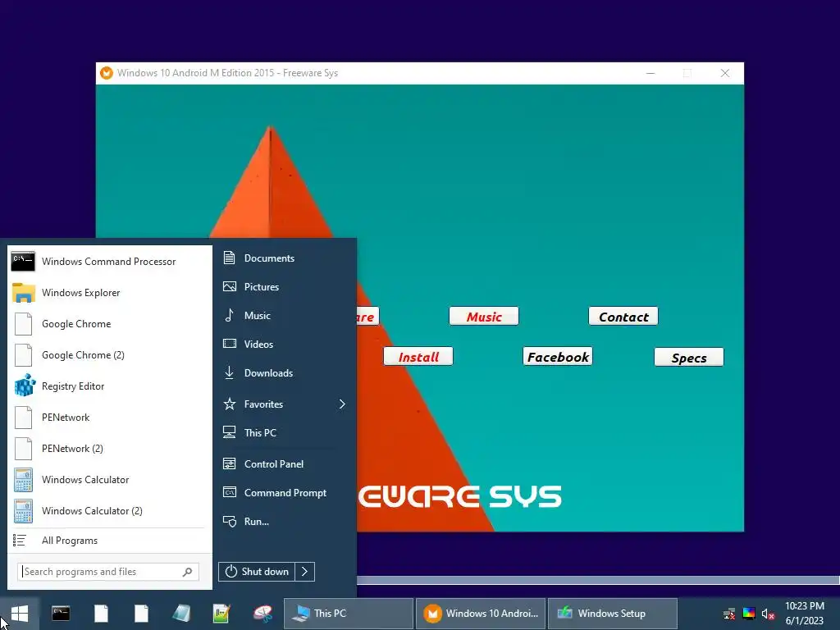Launch Windows Explorer from Start menu
840x630 pixels.
coord(109,293)
